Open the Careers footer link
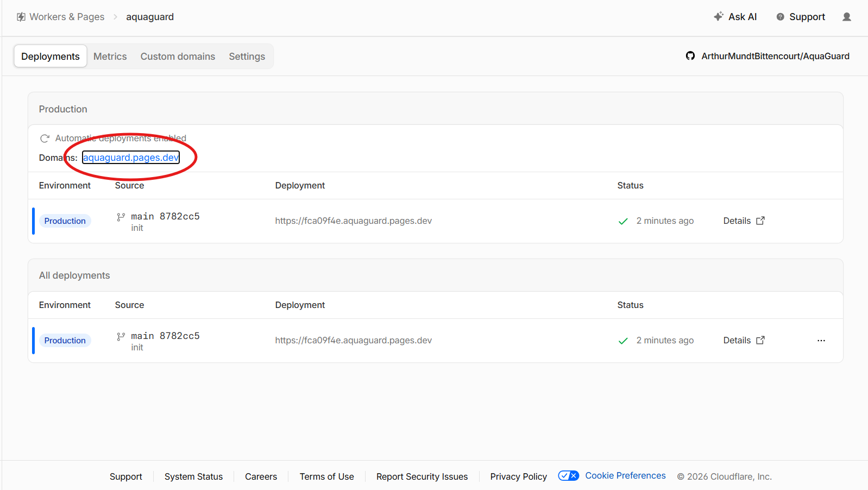The height and width of the screenshot is (490, 868). [261, 476]
